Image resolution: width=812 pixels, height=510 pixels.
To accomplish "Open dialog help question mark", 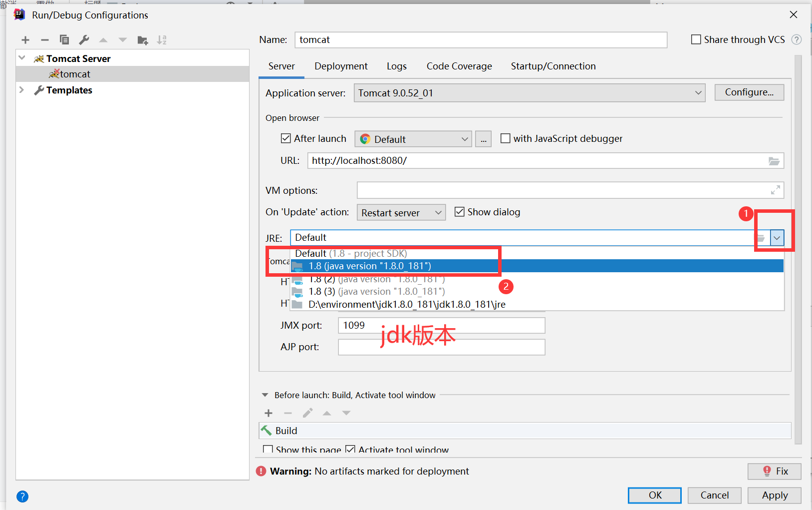I will click(x=22, y=497).
